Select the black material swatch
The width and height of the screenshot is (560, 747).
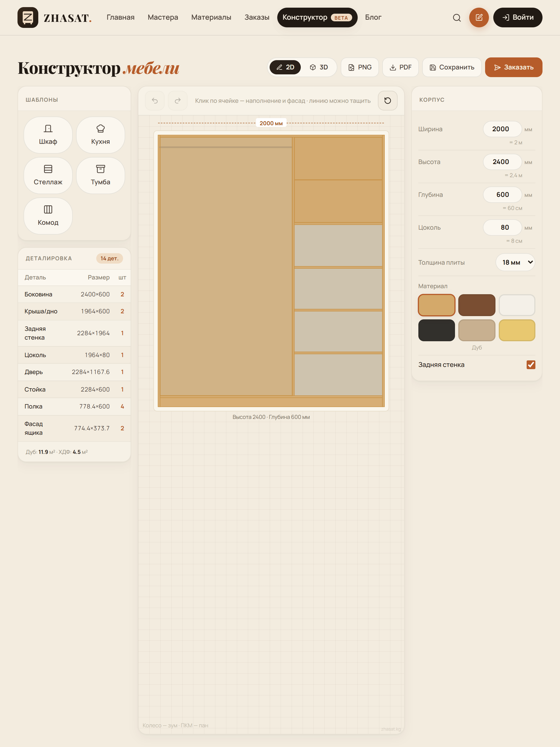click(436, 330)
